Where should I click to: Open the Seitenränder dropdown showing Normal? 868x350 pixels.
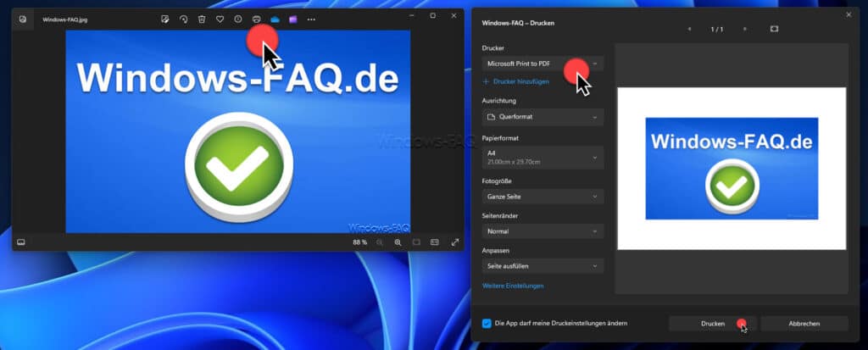(542, 231)
